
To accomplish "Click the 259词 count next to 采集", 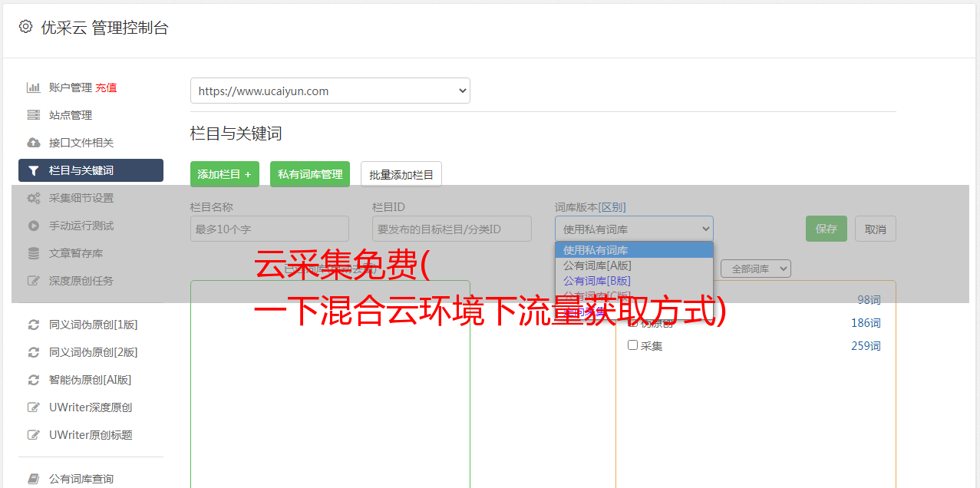I will (866, 346).
